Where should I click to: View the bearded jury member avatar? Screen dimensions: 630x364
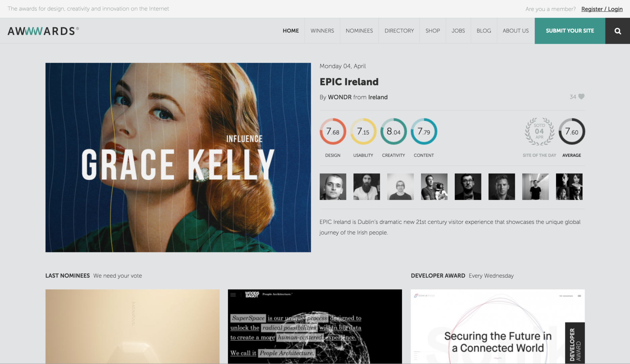367,187
